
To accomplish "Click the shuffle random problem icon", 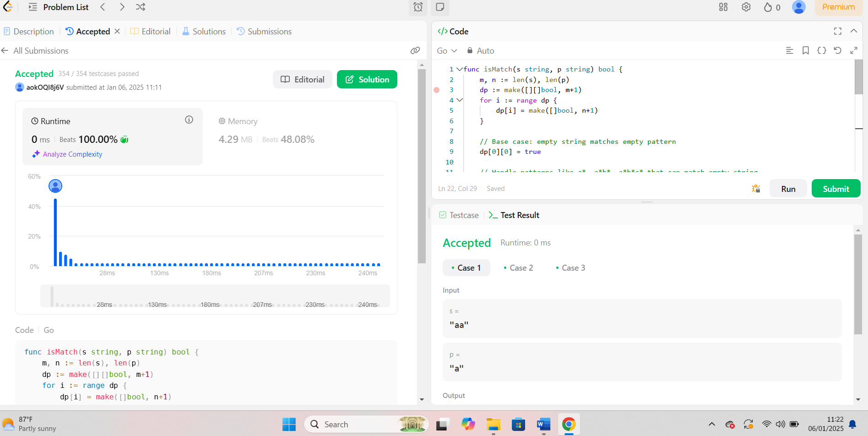I will coord(141,7).
